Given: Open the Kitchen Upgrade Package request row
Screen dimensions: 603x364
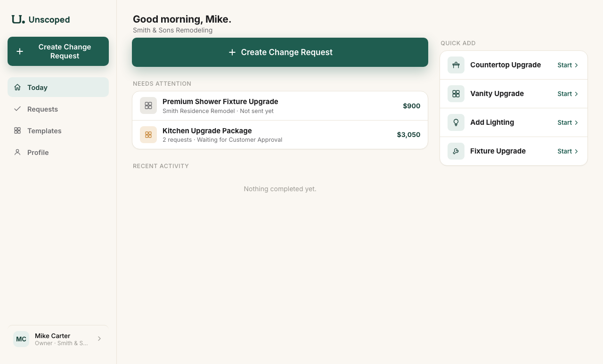Looking at the screenshot, I should pyautogui.click(x=280, y=135).
